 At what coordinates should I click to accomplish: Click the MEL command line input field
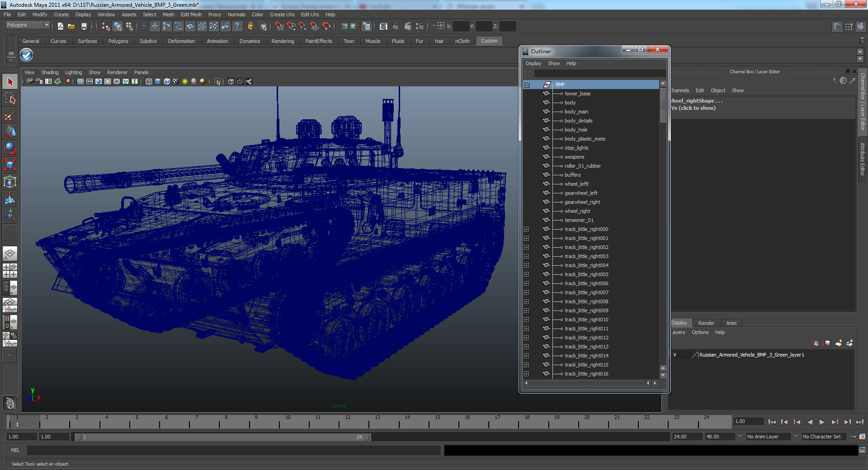[x=234, y=450]
